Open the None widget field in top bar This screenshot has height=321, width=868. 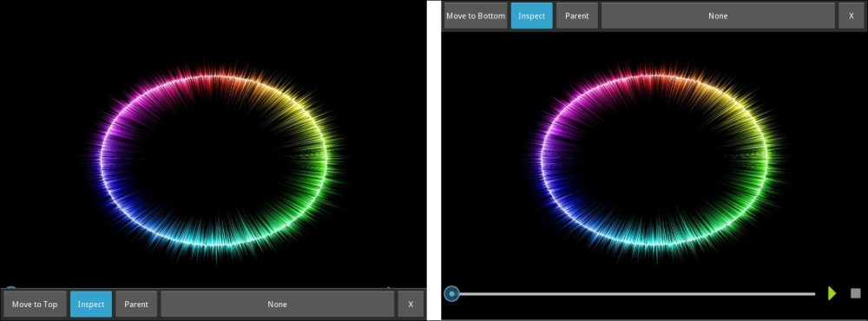coord(718,16)
